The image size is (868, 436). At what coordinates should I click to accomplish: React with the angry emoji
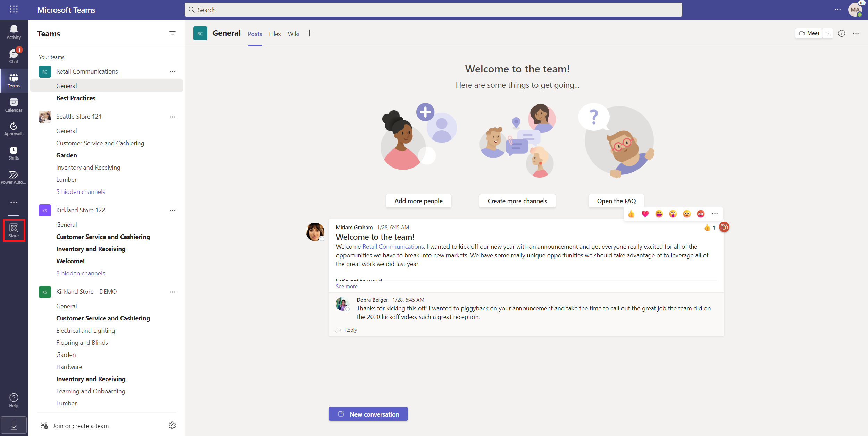[x=701, y=214]
